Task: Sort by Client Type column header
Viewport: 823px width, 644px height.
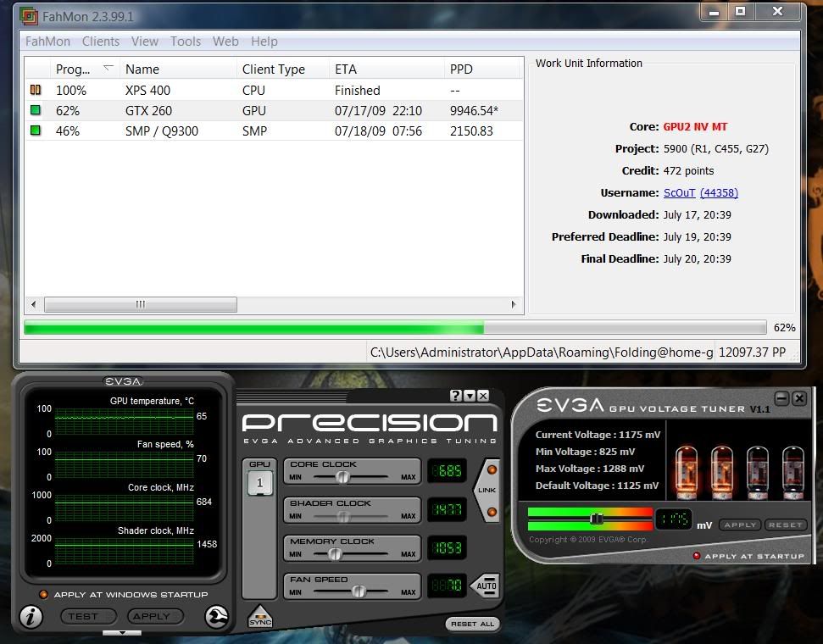Action: (x=283, y=69)
